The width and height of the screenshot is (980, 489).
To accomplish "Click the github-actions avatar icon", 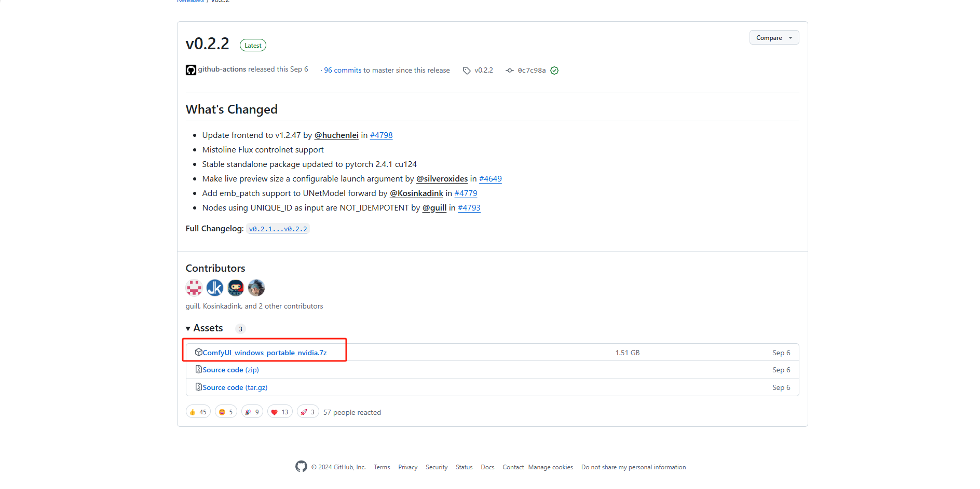I will 191,70.
